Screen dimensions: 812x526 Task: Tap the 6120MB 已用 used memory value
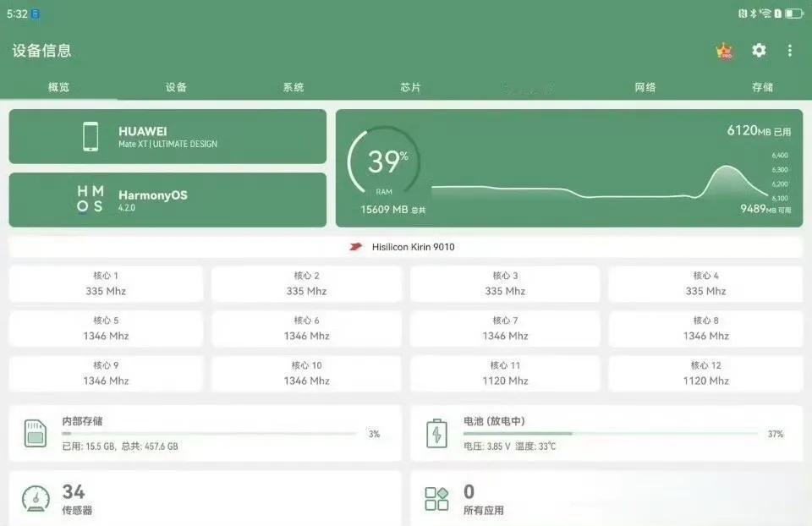coord(759,130)
